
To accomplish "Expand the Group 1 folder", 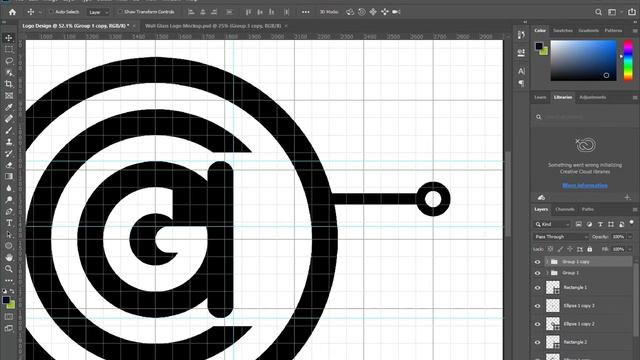I will pos(547,273).
